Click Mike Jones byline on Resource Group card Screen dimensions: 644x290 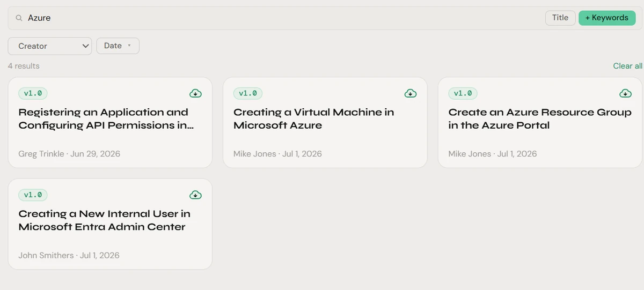click(x=493, y=154)
